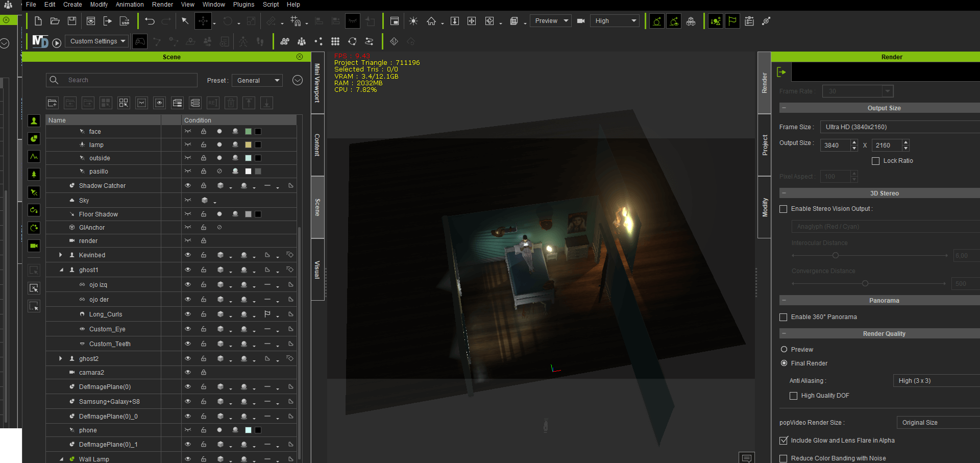Hide the Long_Curls item
Viewport: 980px width, 463px height.
click(188, 314)
